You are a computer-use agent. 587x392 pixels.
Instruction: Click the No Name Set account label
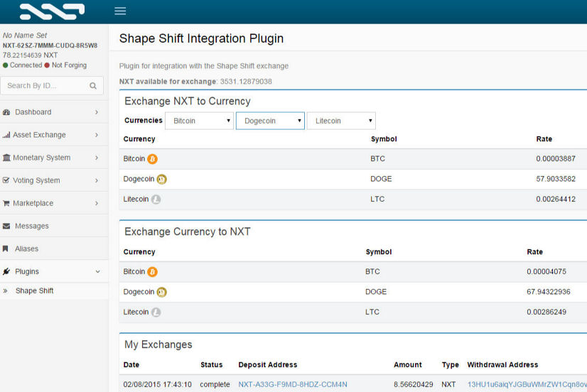click(x=25, y=36)
